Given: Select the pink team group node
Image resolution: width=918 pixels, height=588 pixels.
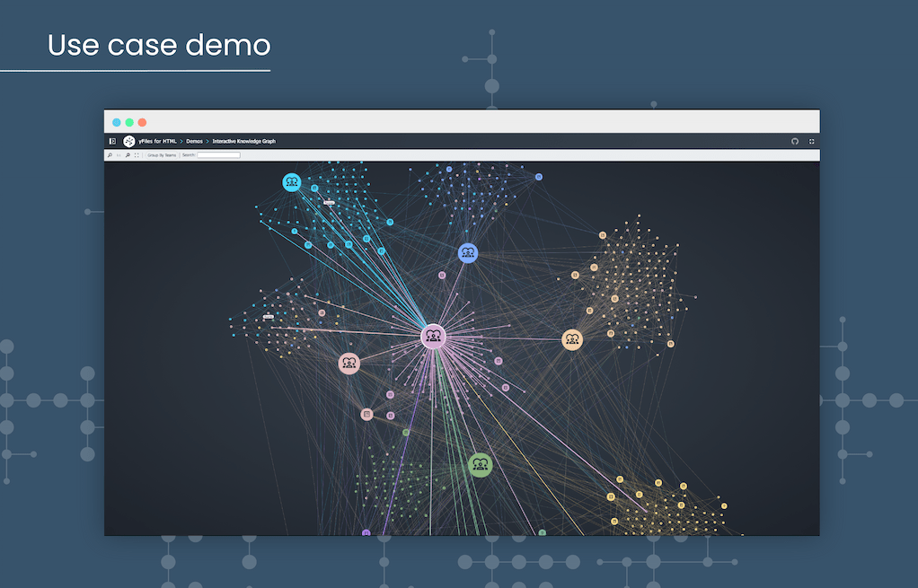Looking at the screenshot, I should coord(349,363).
